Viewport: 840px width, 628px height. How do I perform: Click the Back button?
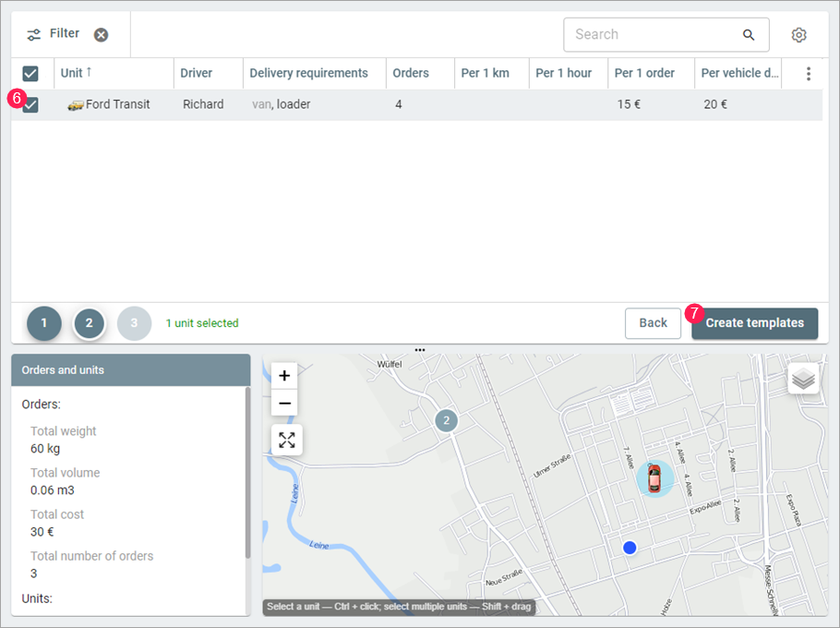click(653, 323)
